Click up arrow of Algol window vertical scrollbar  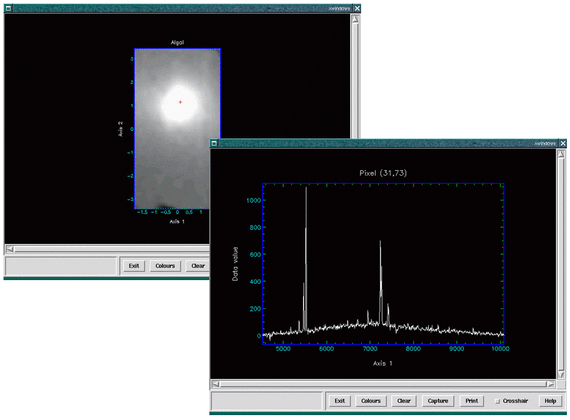(355, 19)
